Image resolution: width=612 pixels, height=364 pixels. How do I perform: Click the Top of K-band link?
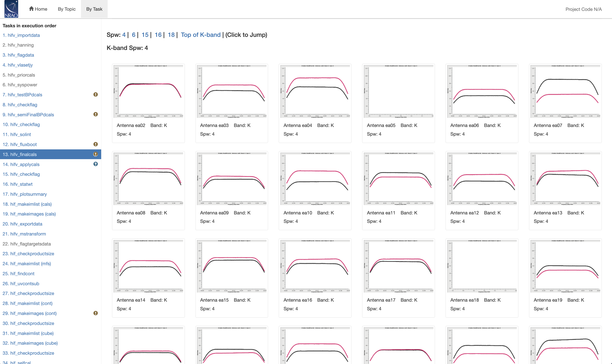point(201,35)
